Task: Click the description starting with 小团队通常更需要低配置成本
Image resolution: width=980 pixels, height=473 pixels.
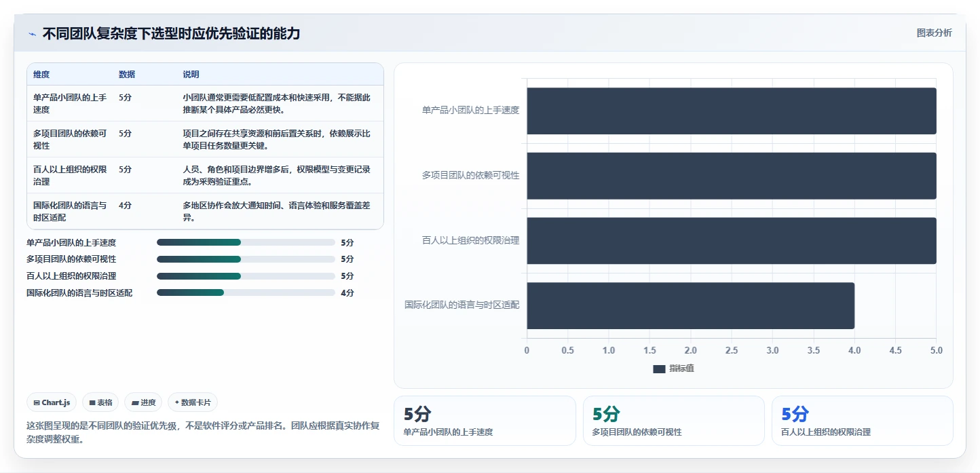Action: point(277,104)
